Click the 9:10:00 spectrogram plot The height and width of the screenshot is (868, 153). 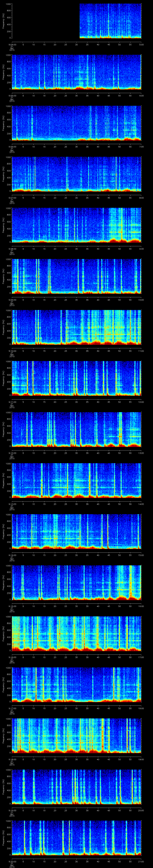coord(77,327)
